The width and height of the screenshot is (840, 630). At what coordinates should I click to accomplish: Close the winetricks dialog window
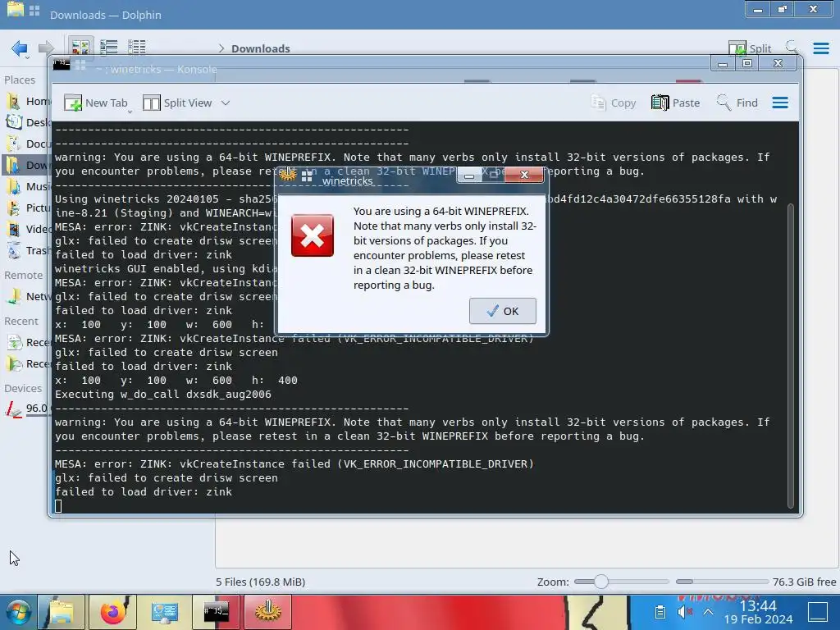(x=524, y=175)
